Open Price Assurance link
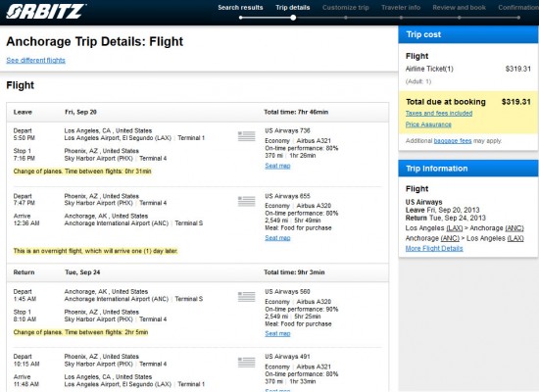 coord(428,124)
